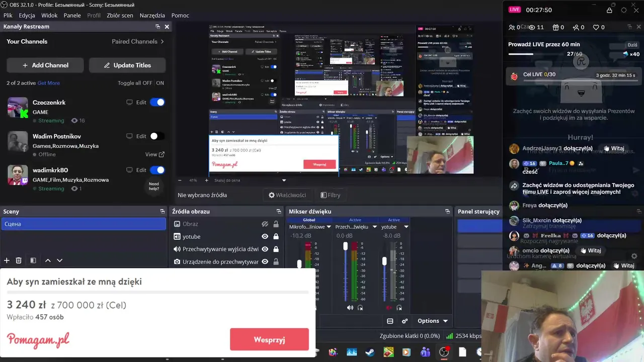
Task: Open chat overlay icon for Czeczenkrk channel
Action: point(129,102)
